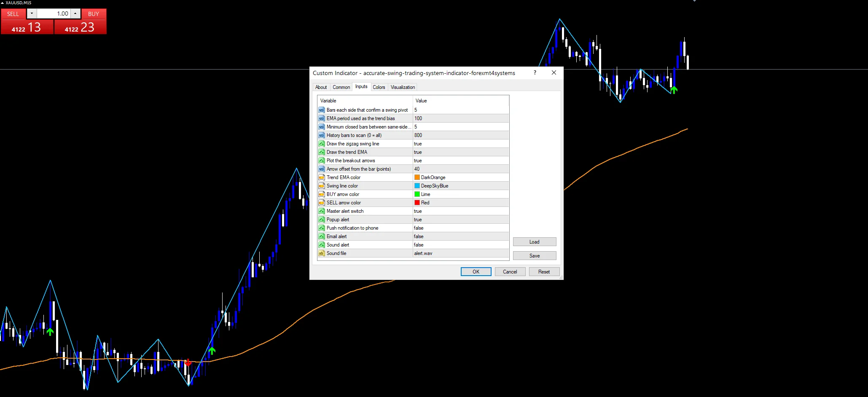Click the BUY one-click trading button
The height and width of the screenshot is (397, 868).
tap(94, 14)
